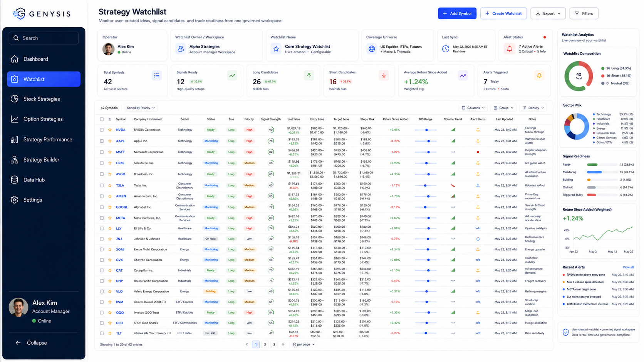Click the star icon in Watchlist Name card
This screenshot has height=362, width=644.
[276, 49]
